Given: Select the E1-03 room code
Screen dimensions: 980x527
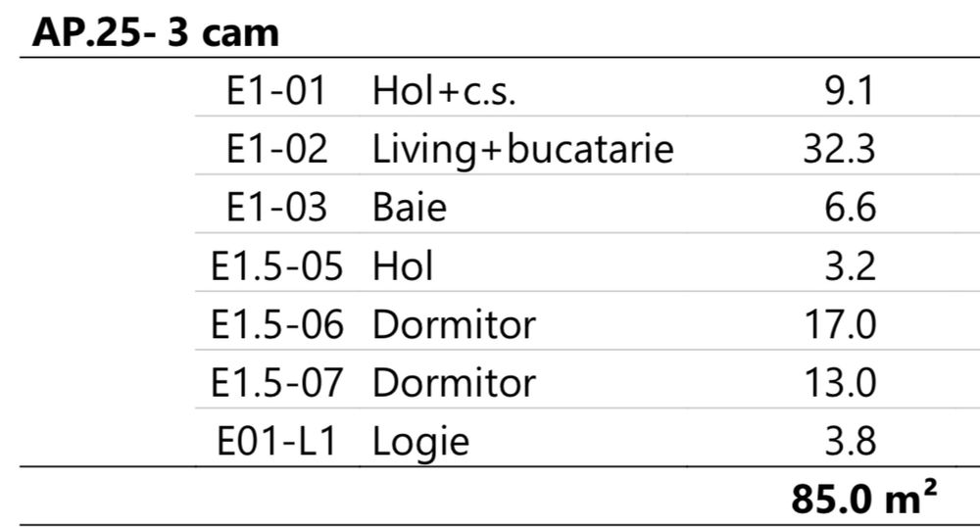Looking at the screenshot, I should pyautogui.click(x=277, y=208).
